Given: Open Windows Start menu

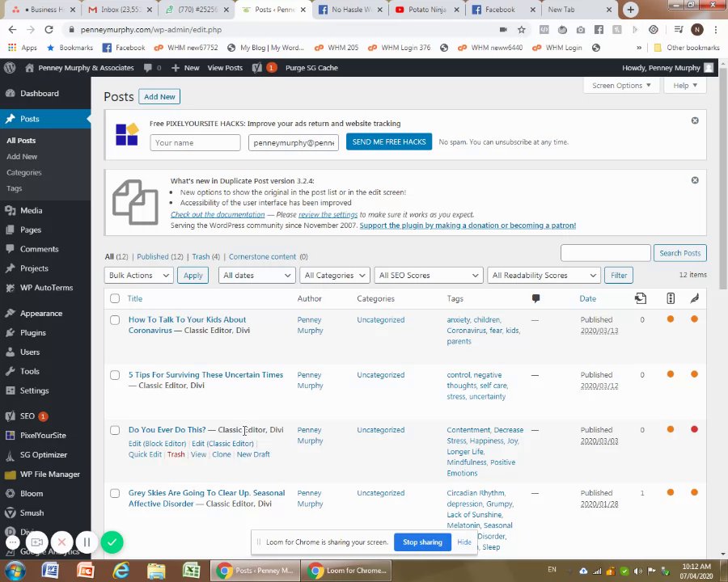Looking at the screenshot, I should pyautogui.click(x=15, y=571).
